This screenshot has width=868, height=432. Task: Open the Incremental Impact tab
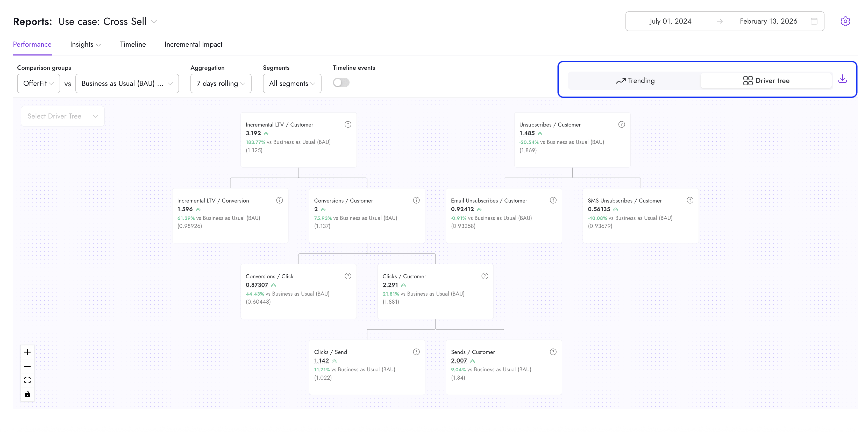click(193, 44)
